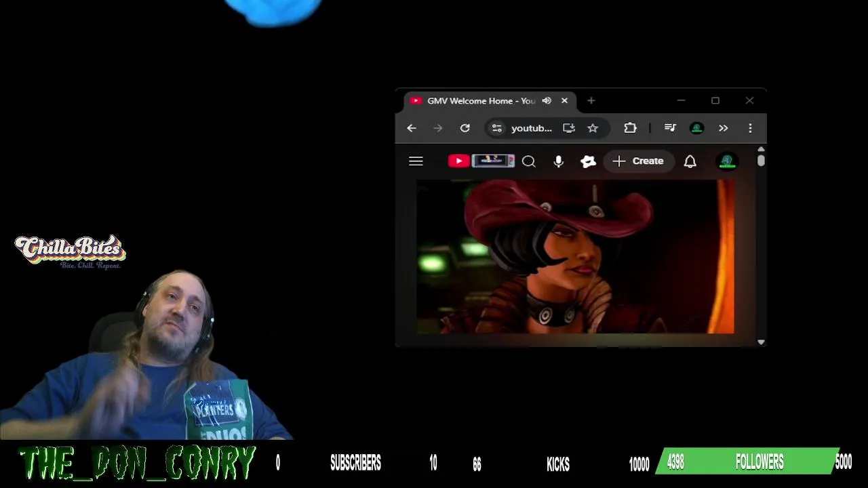Viewport: 868px width, 488px height.
Task: Search with your voice microphone
Action: [x=558, y=161]
